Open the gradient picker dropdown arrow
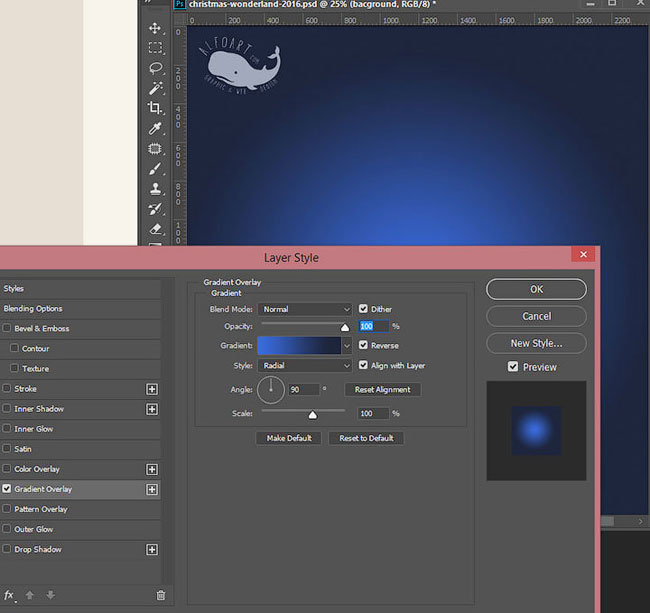The width and height of the screenshot is (650, 613). coord(347,345)
